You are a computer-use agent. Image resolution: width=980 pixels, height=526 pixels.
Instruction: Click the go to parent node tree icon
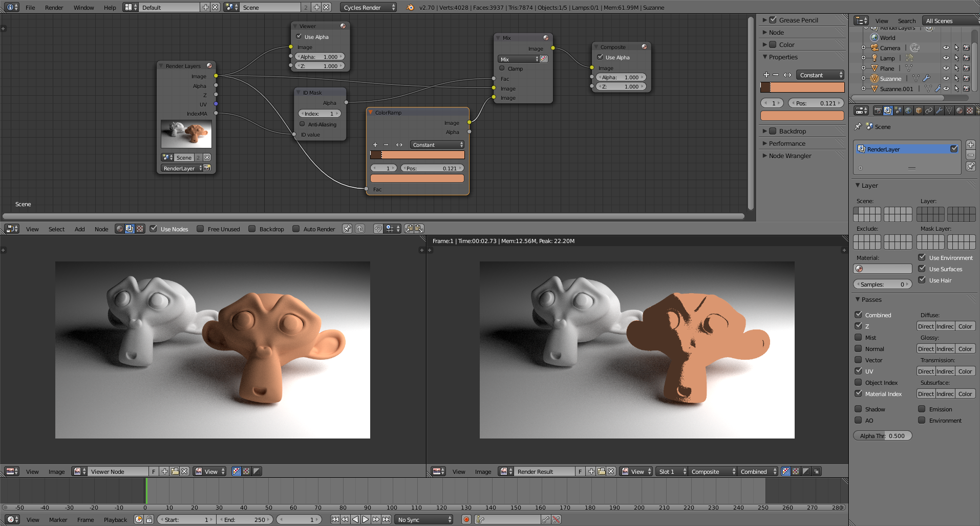pyautogui.click(x=360, y=229)
